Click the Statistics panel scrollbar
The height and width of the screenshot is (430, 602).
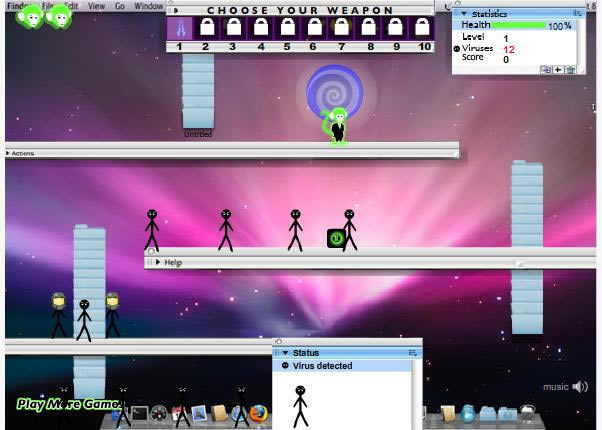580,43
